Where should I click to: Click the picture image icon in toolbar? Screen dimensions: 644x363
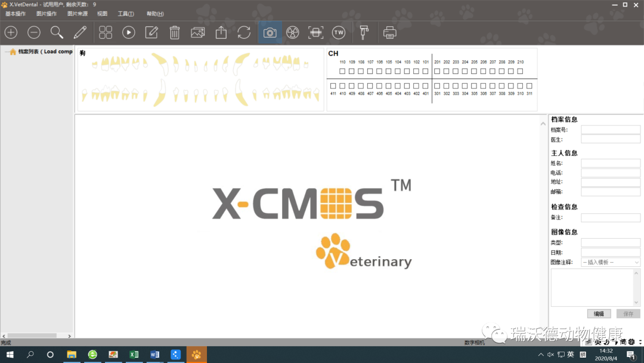click(197, 32)
